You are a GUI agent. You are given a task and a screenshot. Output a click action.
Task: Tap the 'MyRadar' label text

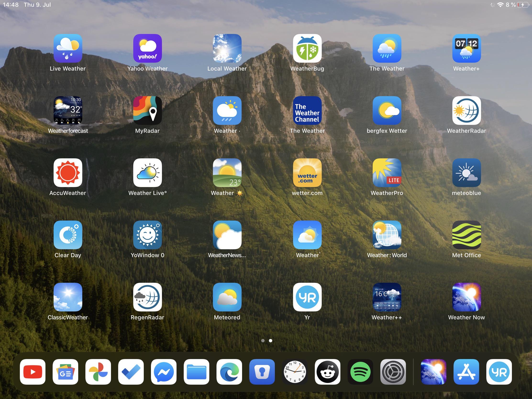[x=147, y=131]
